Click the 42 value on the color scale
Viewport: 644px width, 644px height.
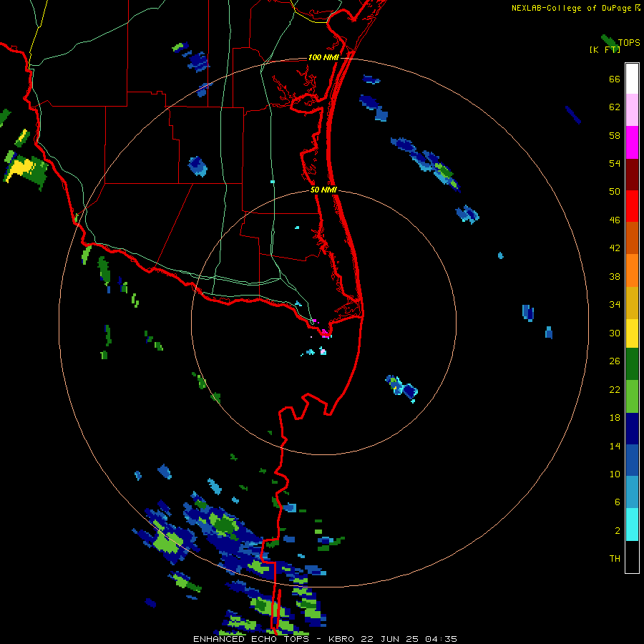[615, 248]
